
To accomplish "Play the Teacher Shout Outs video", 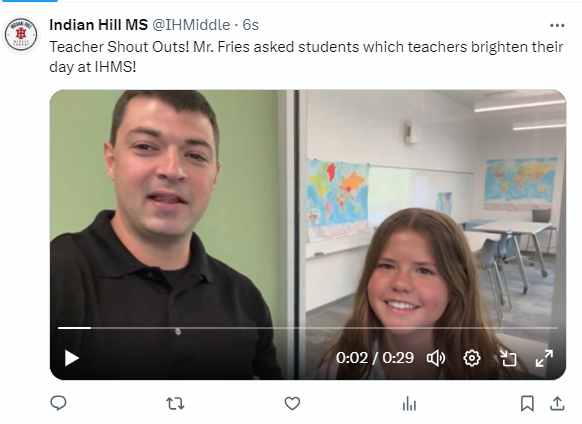I will [72, 358].
